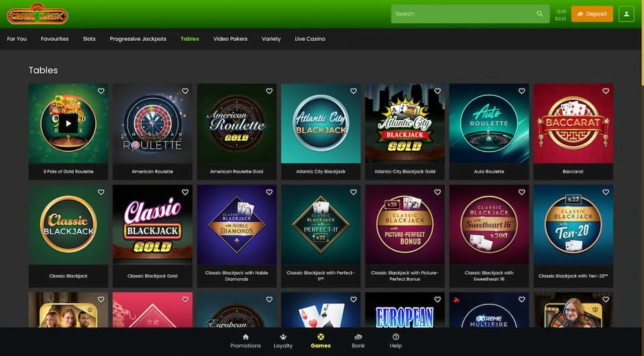Open Classic Blackjack thumbnail
Viewport: 644px width, 356px height.
point(68,225)
